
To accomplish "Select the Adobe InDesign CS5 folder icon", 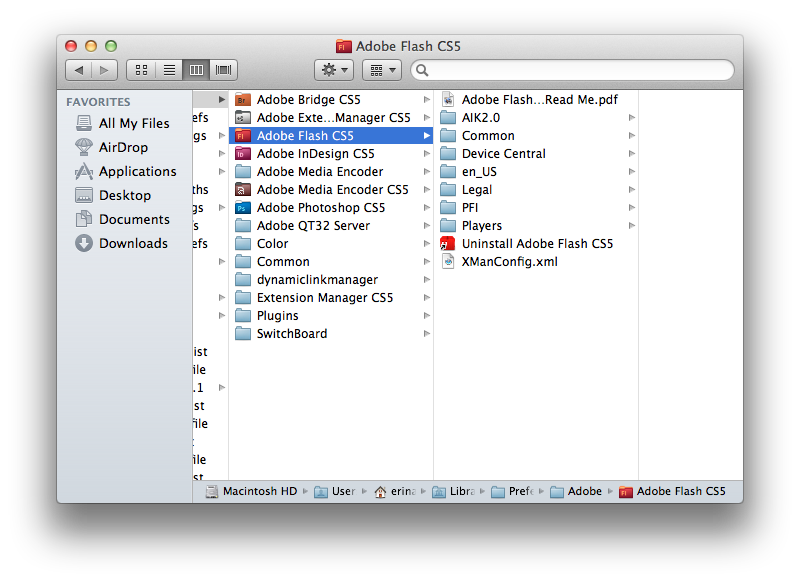I will point(243,154).
